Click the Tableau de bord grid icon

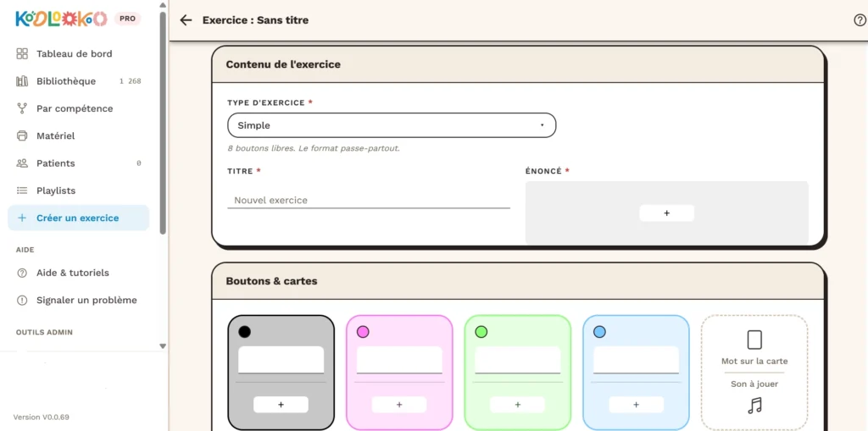pos(22,53)
